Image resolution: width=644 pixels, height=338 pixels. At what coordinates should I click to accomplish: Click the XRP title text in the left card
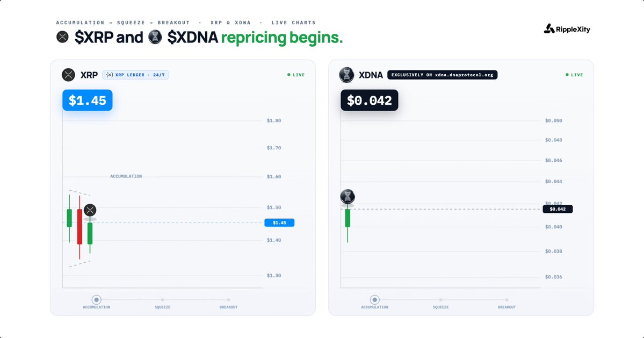pyautogui.click(x=89, y=75)
